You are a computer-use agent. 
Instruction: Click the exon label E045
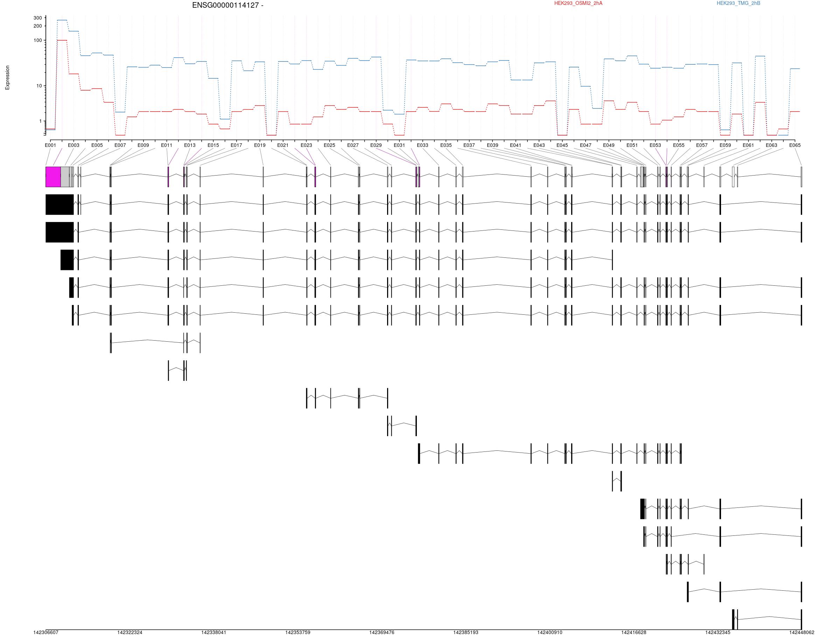[x=562, y=145]
